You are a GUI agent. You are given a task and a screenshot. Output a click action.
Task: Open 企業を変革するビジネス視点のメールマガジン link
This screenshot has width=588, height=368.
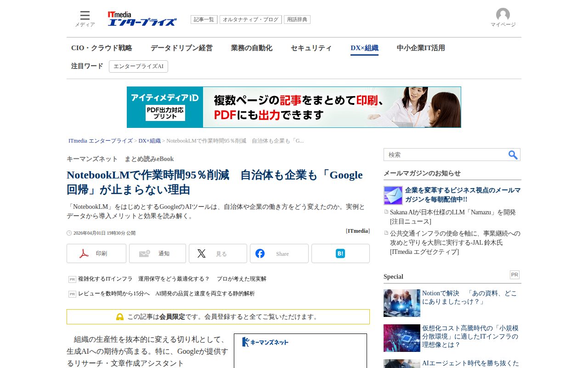pyautogui.click(x=463, y=195)
